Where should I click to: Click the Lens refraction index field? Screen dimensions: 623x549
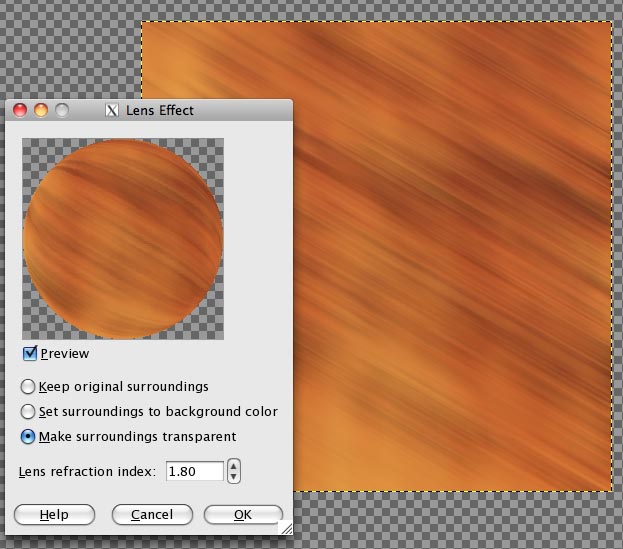(195, 471)
